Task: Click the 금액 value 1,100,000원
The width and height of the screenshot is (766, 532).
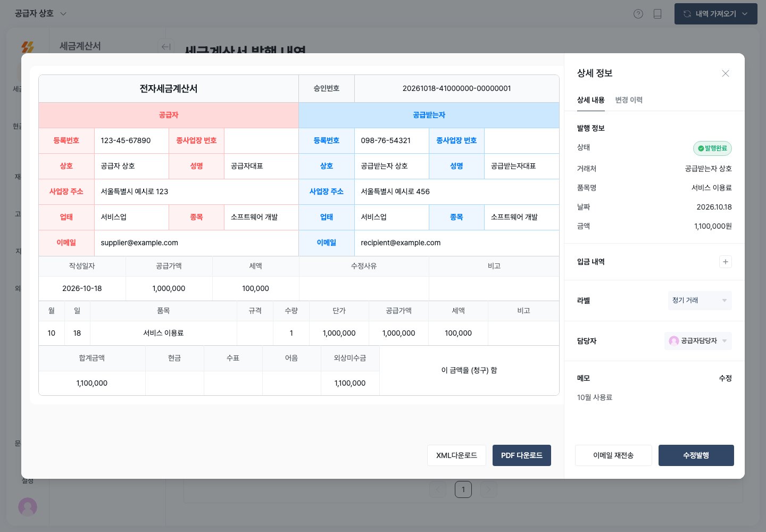Action: (713, 226)
